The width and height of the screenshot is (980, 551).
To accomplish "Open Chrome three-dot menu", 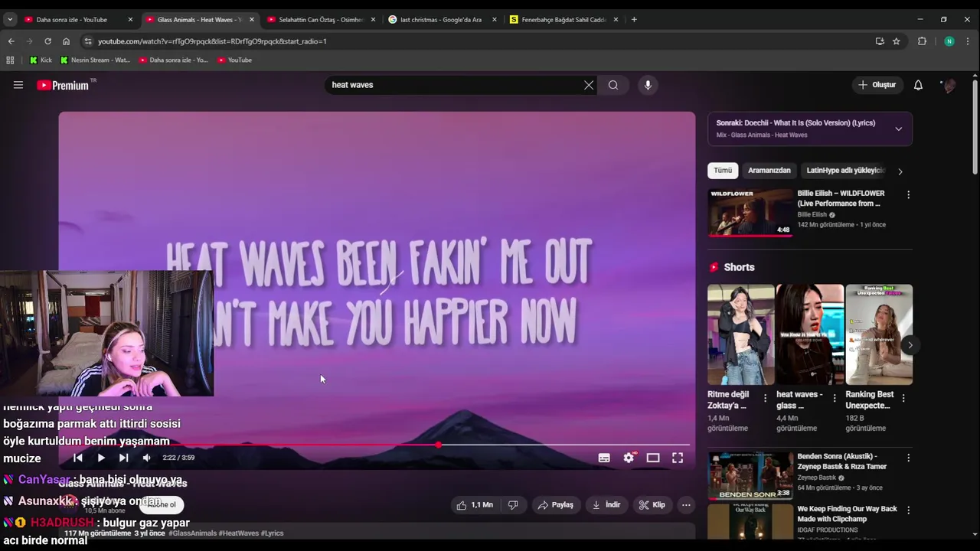I will click(x=969, y=41).
